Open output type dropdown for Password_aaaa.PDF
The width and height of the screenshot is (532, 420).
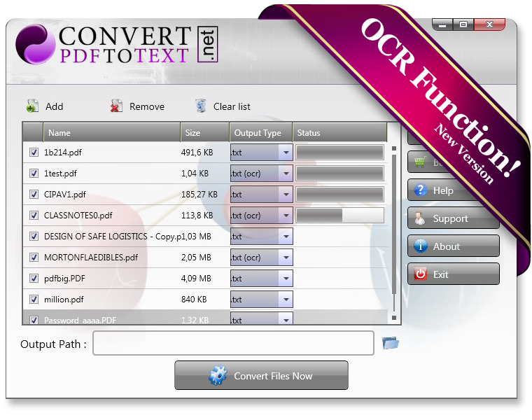[286, 319]
